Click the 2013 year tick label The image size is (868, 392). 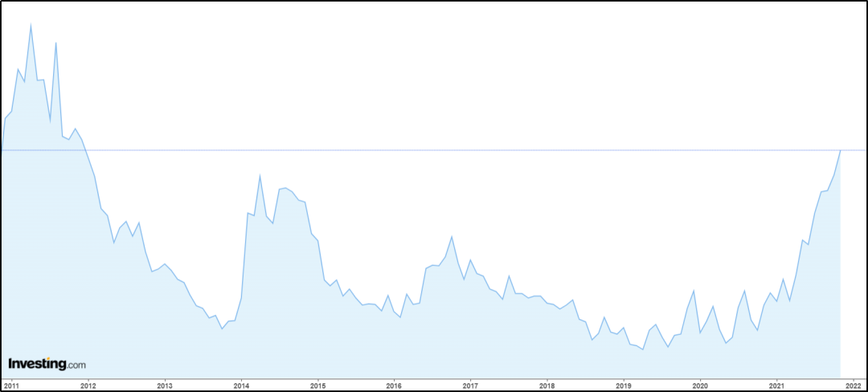click(x=165, y=385)
